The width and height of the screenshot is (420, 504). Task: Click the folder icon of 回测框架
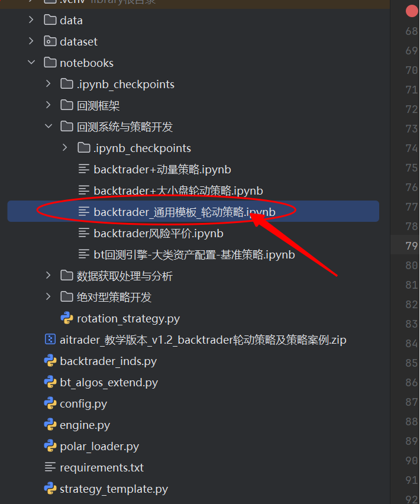(66, 105)
